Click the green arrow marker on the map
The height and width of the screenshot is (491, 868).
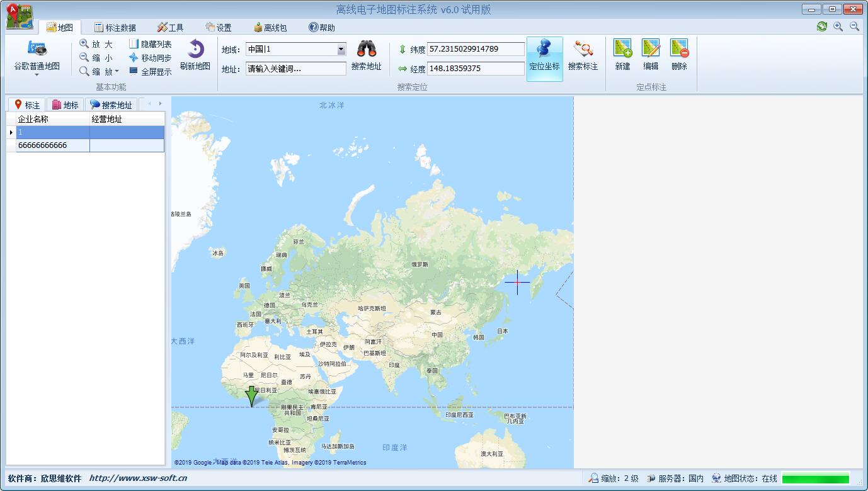[251, 396]
